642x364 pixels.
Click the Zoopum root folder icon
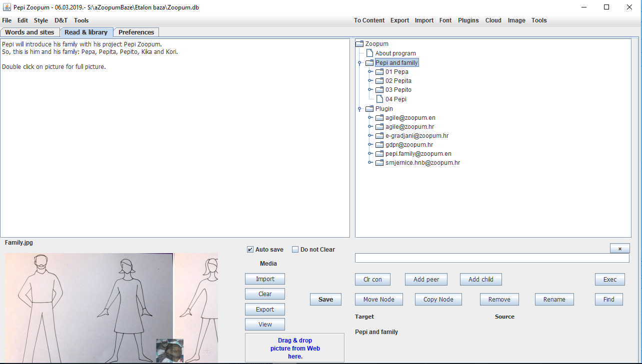click(359, 44)
